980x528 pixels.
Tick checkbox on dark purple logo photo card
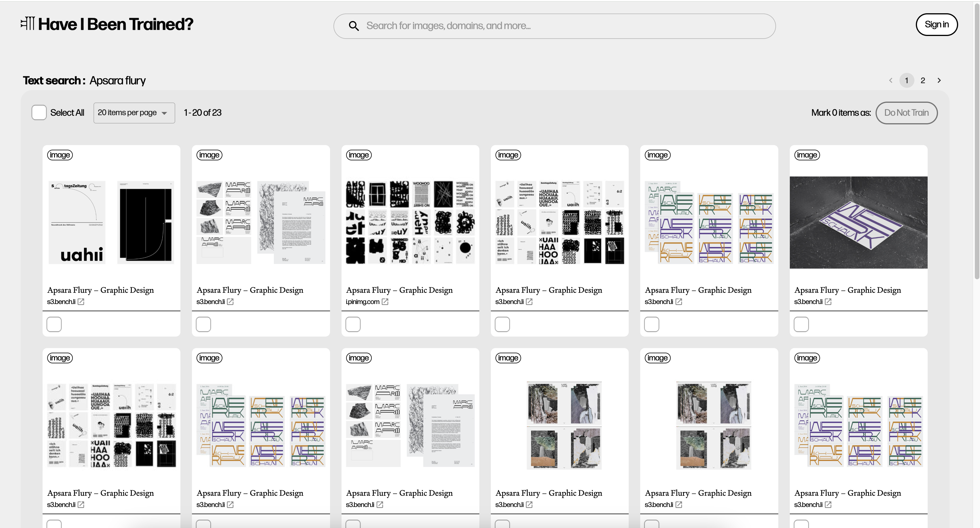coord(801,324)
